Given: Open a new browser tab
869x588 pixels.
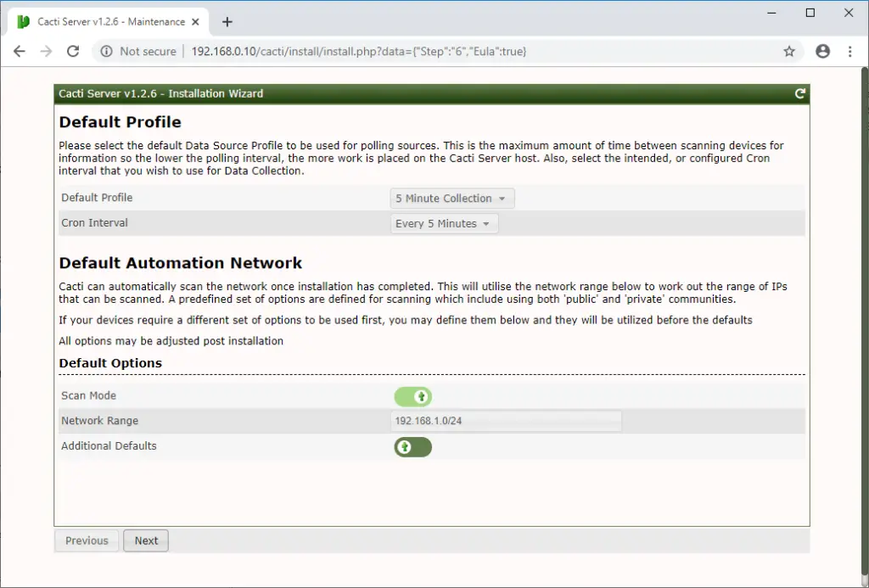Looking at the screenshot, I should (x=227, y=21).
